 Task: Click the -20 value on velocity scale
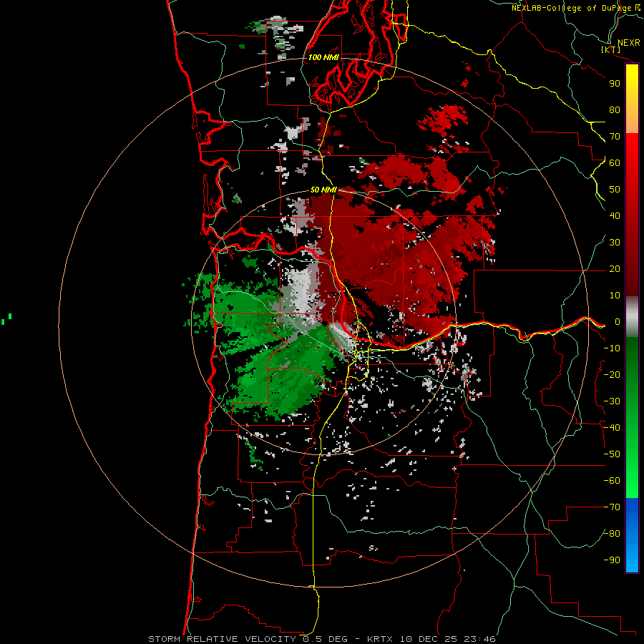[x=612, y=375]
